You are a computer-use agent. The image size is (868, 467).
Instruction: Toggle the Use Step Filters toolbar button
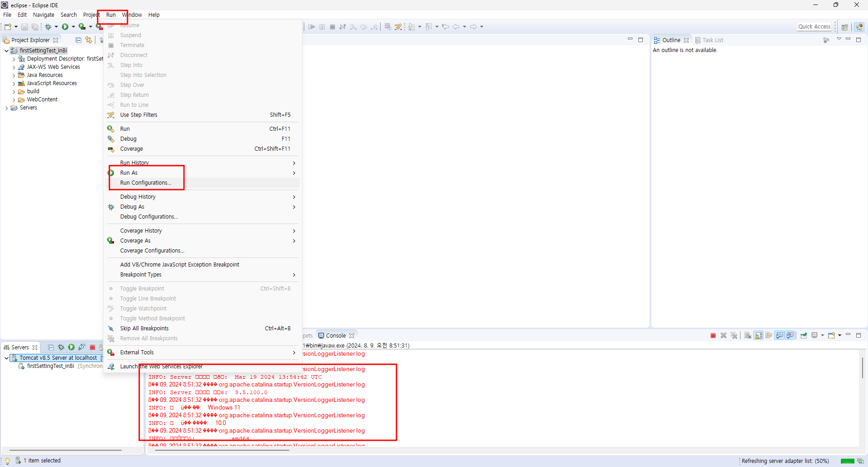tap(398, 27)
